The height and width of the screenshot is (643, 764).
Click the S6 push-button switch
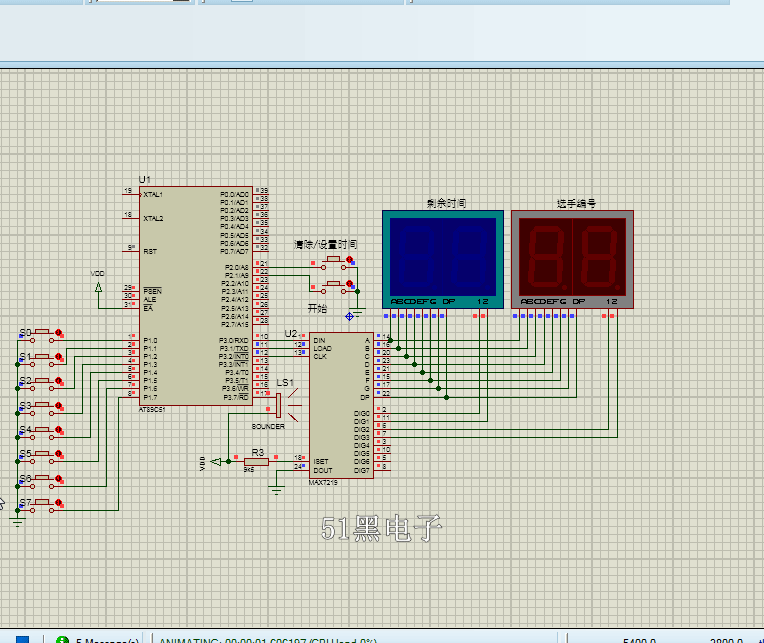[42, 482]
